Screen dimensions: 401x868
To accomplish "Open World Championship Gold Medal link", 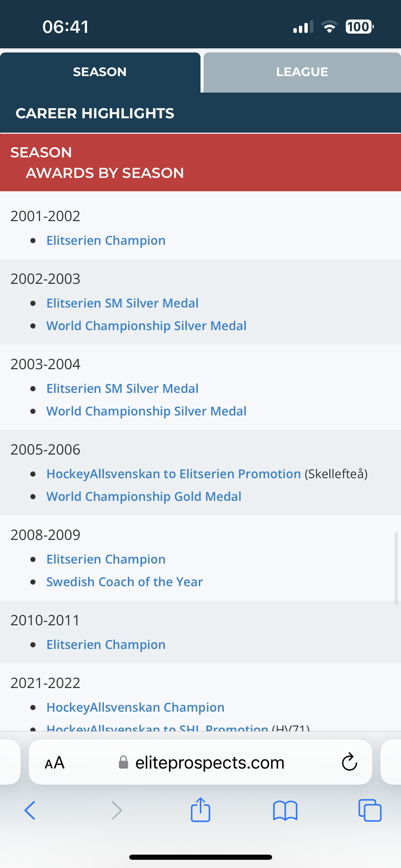I will (x=144, y=497).
